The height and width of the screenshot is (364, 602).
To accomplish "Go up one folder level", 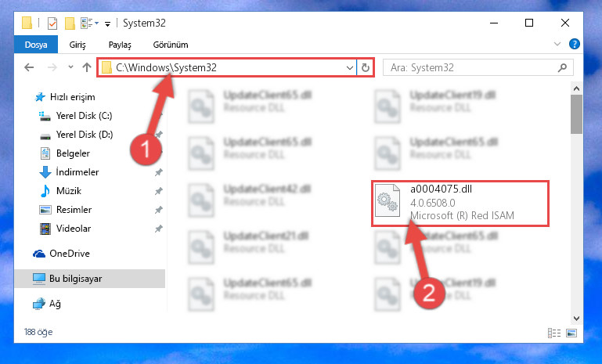I will pos(87,67).
